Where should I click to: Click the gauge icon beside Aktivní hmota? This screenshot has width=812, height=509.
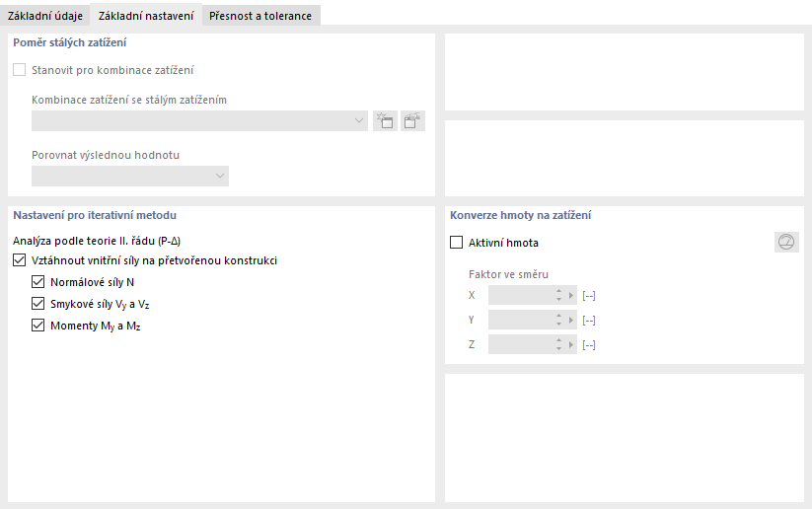click(x=786, y=243)
